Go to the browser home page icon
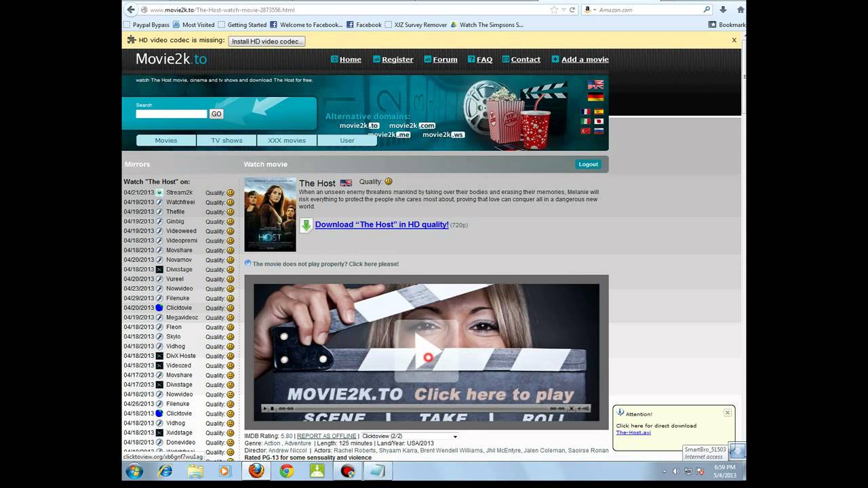 [741, 9]
